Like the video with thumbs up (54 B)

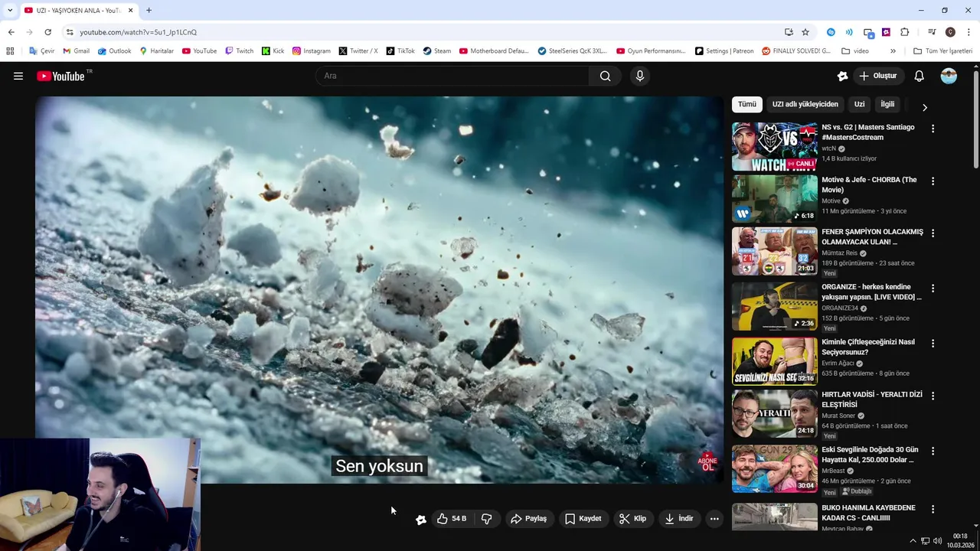pos(451,519)
